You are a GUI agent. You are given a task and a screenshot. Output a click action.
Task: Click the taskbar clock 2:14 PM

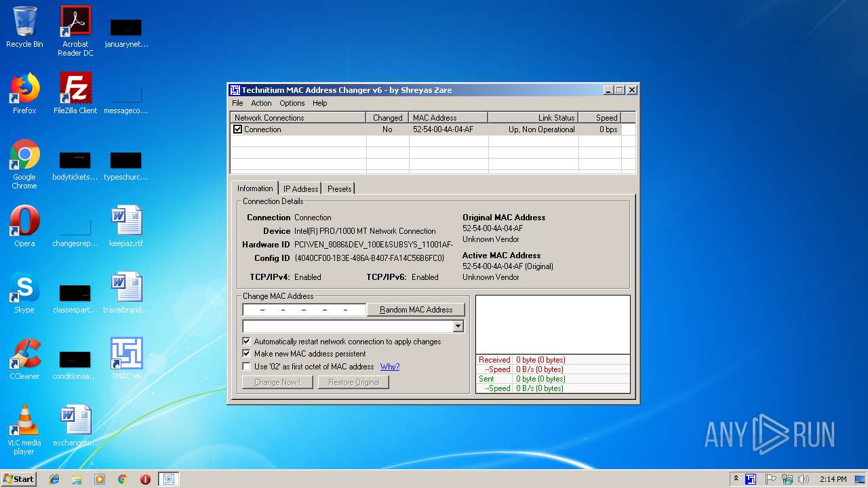pyautogui.click(x=833, y=479)
